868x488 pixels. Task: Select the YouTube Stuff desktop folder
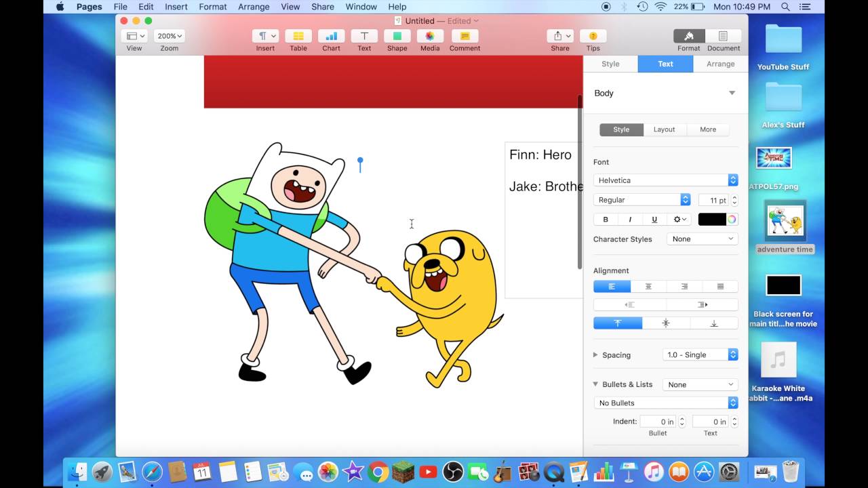coord(783,47)
